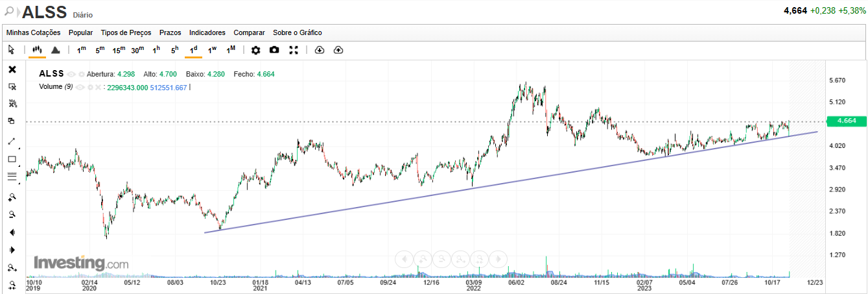This screenshot has height=294, width=868.
Task: Open the Indicadores dropdown menu
Action: tap(207, 32)
